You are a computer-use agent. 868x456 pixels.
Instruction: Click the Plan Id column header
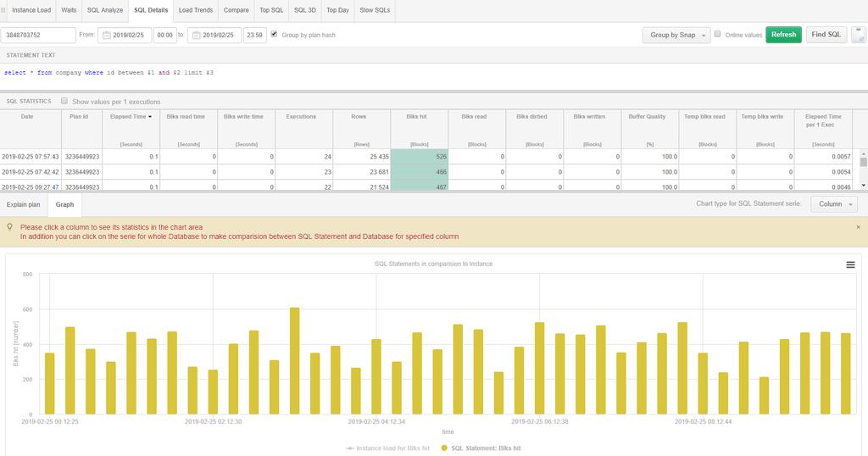click(x=82, y=130)
